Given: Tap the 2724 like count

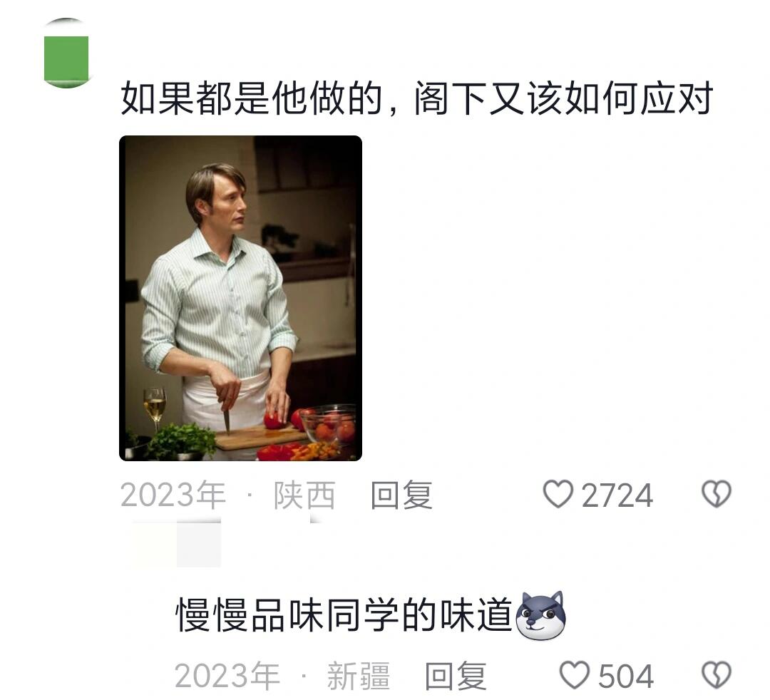Looking at the screenshot, I should [x=617, y=495].
